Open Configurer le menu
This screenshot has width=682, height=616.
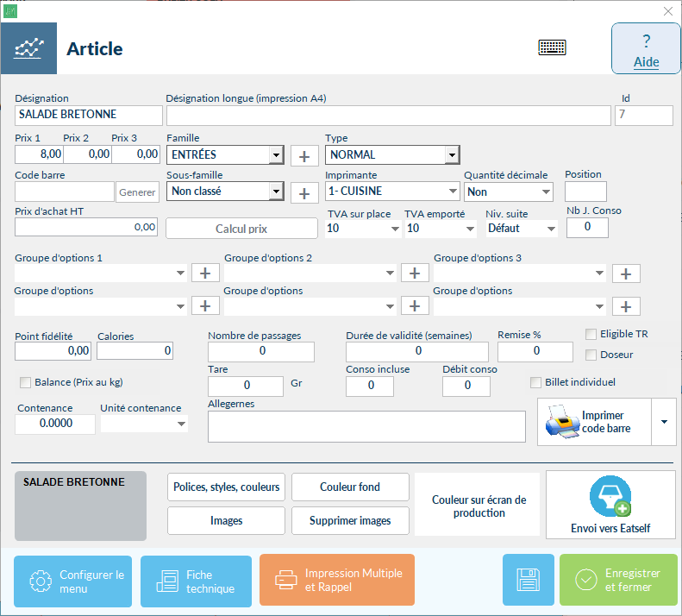72,581
